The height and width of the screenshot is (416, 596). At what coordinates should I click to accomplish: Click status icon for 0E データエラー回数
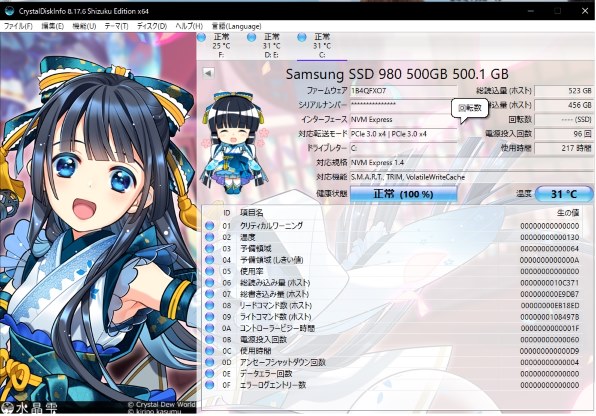[209, 373]
